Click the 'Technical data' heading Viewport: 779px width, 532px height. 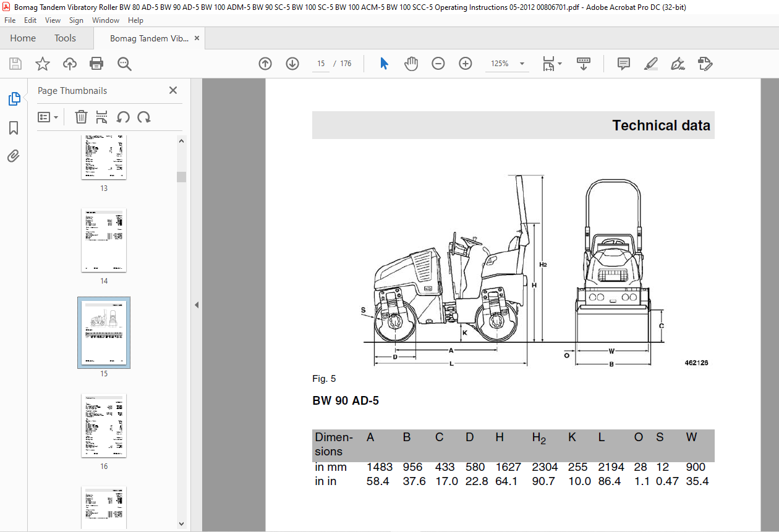(661, 125)
